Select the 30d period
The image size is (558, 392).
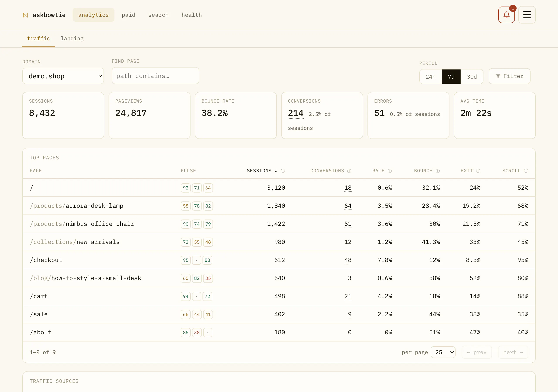472,77
